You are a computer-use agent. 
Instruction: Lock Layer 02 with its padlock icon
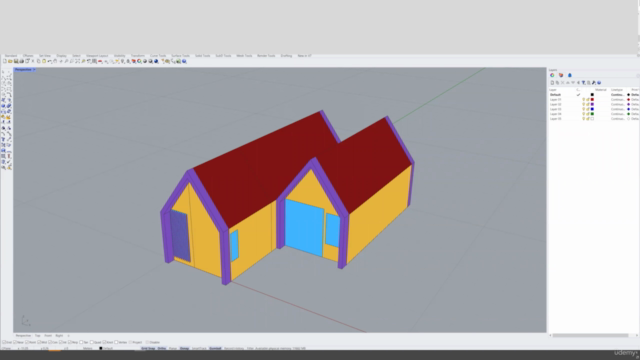pos(588,104)
